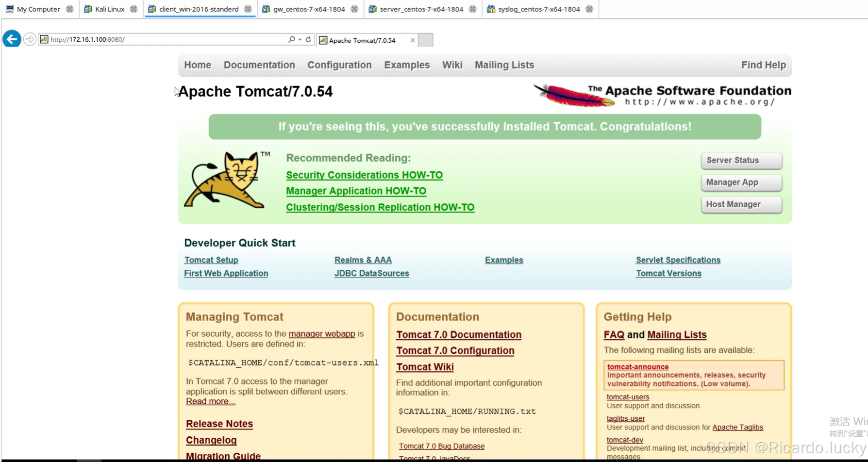The height and width of the screenshot is (462, 868).
Task: Click the Server Status button
Action: click(741, 160)
